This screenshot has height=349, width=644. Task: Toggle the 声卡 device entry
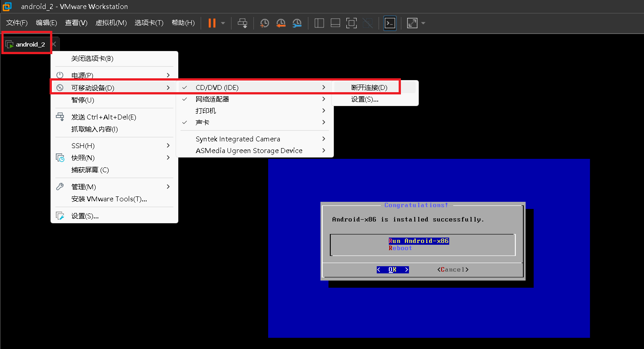coord(255,123)
